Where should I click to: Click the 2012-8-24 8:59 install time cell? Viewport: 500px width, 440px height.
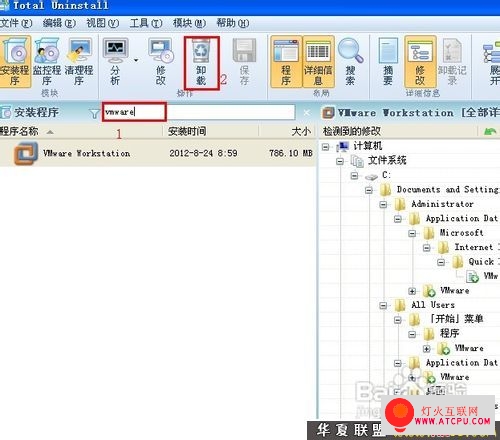tap(203, 153)
